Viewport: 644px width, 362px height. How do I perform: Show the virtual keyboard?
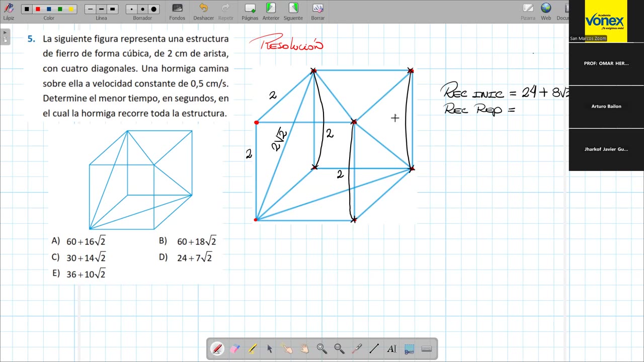coord(426,348)
